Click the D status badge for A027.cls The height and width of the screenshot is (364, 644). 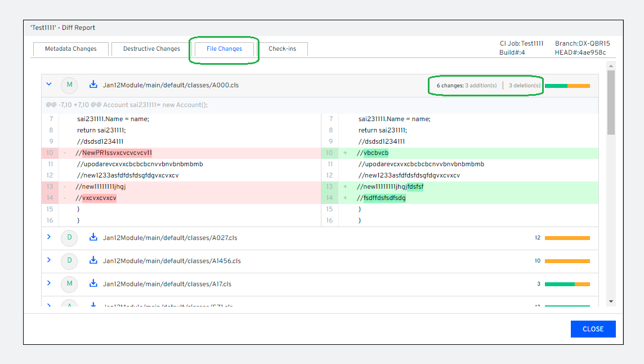(69, 238)
